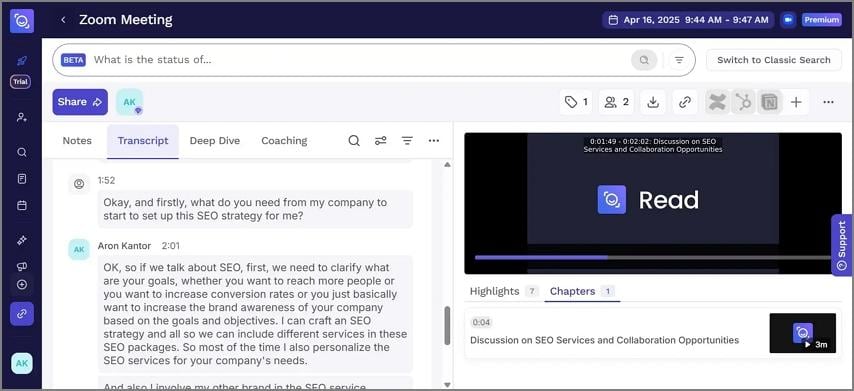
Task: Click the AK participant avatar near Share
Action: pyautogui.click(x=130, y=102)
